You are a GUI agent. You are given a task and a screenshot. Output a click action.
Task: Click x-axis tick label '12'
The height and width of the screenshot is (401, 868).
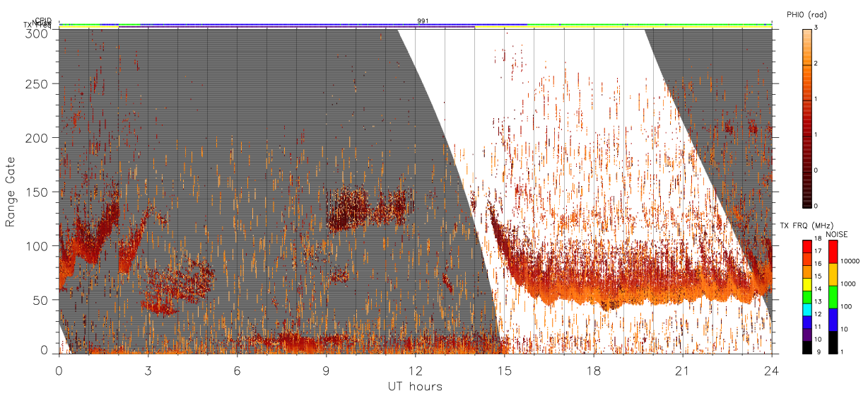coord(415,371)
